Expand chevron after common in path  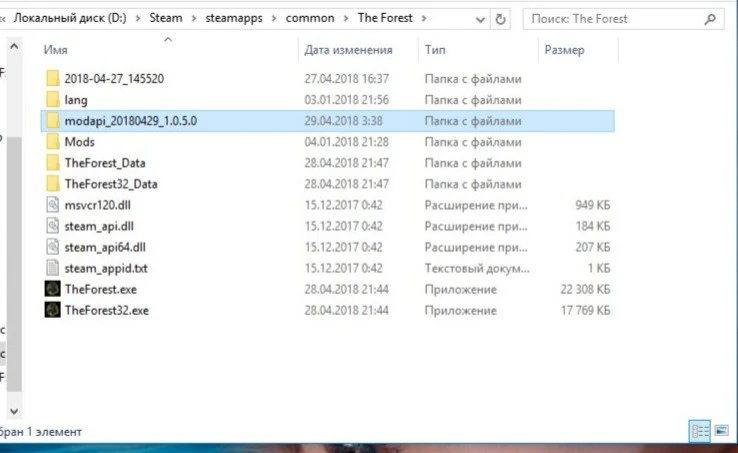(346, 19)
